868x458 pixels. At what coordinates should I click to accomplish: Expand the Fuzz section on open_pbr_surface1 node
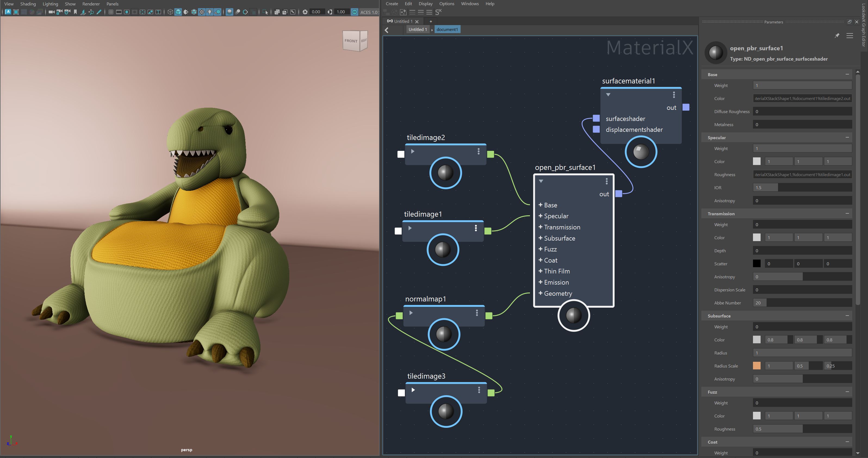pyautogui.click(x=541, y=249)
